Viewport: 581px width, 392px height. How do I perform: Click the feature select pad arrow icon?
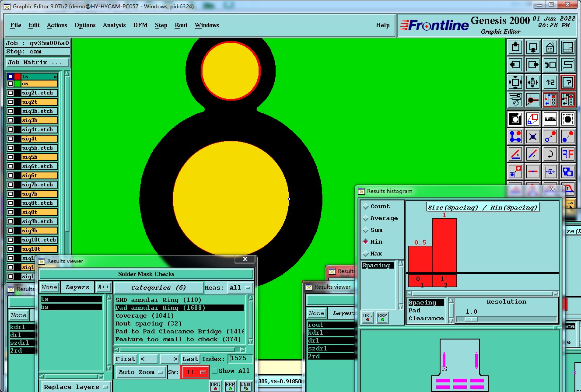[x=515, y=119]
